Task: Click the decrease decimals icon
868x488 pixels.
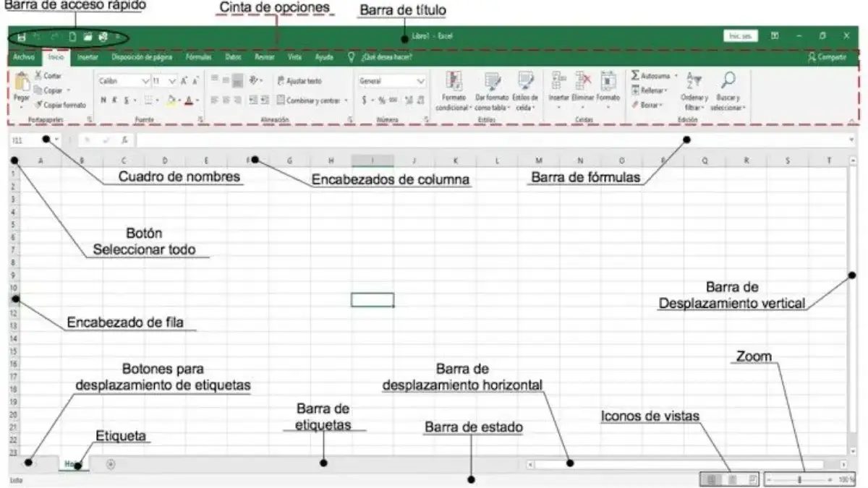Action: [420, 100]
